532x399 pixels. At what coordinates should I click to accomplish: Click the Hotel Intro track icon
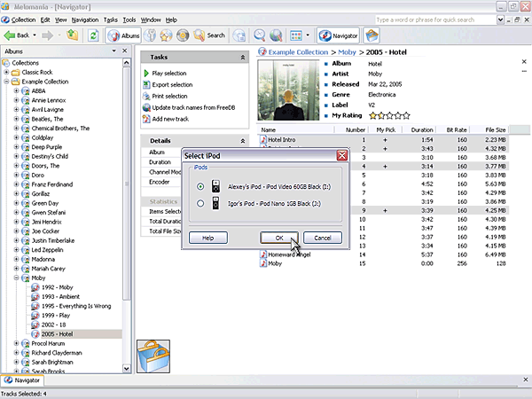click(263, 139)
